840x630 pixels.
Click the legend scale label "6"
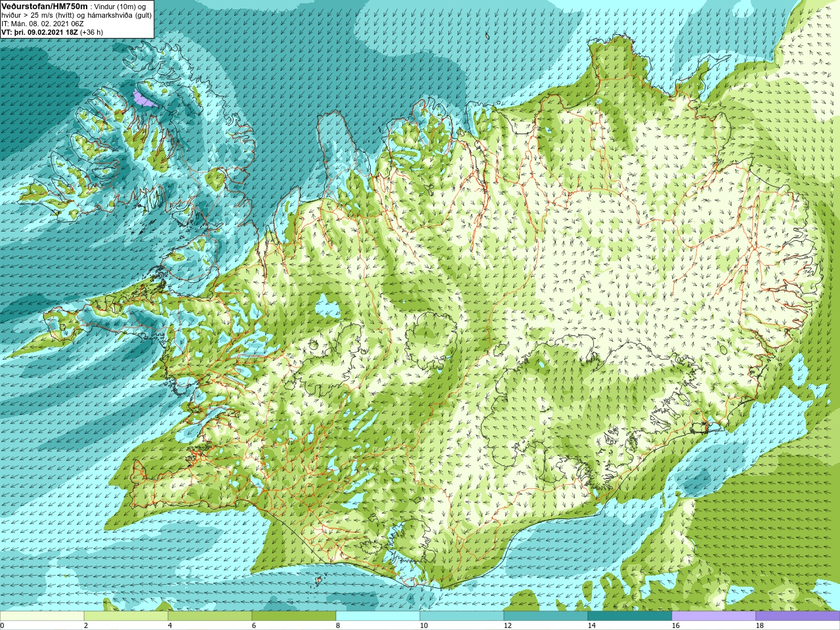coord(254,626)
